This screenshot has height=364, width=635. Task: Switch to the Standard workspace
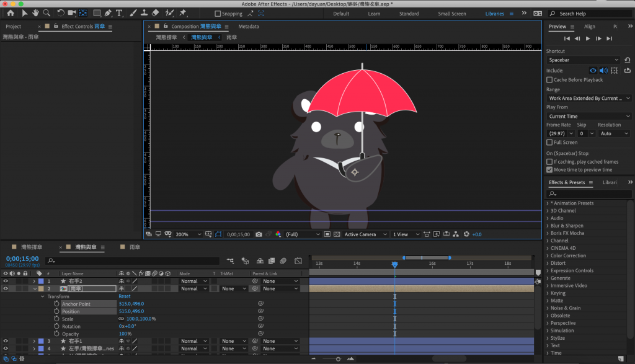click(409, 14)
